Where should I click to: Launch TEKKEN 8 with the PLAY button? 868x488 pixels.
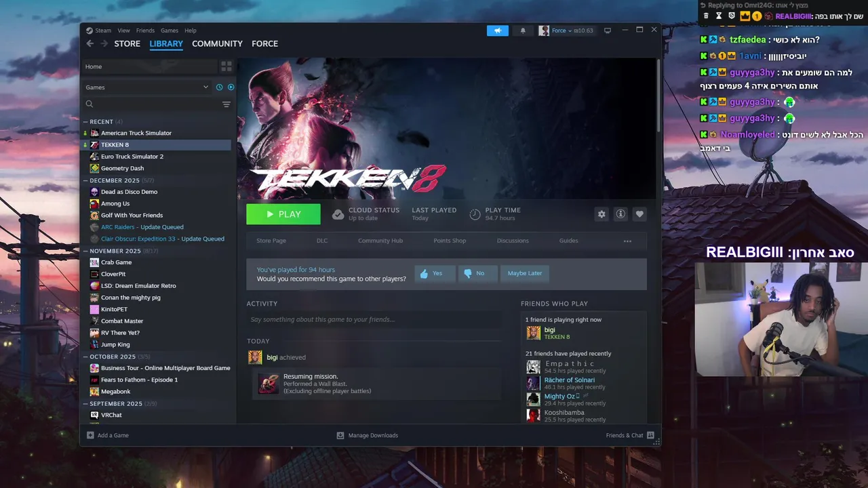tap(283, 214)
